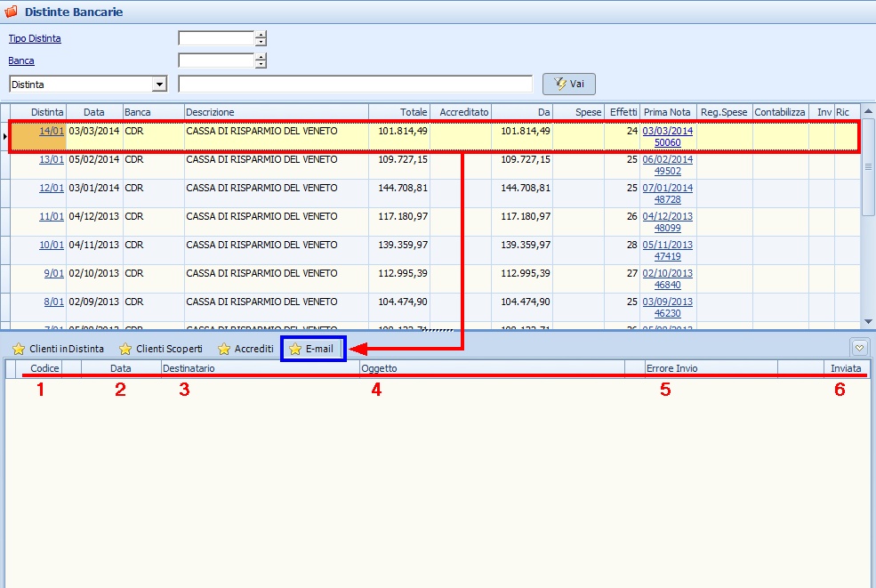Click the Vai search button
876x588 pixels.
click(569, 84)
